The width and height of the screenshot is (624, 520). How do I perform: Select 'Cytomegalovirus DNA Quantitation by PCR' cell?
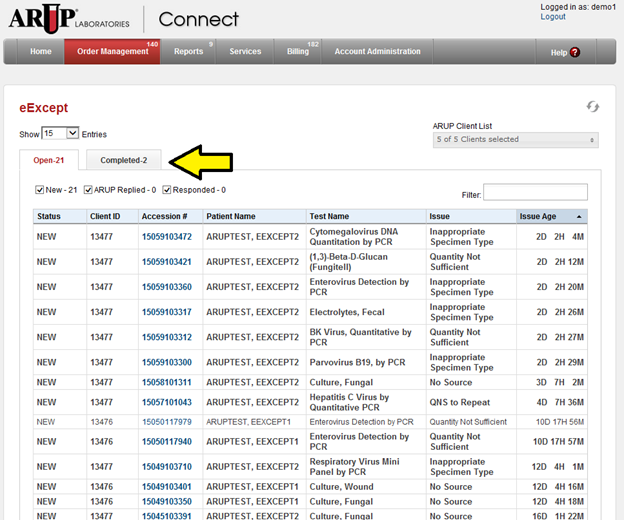pos(366,237)
